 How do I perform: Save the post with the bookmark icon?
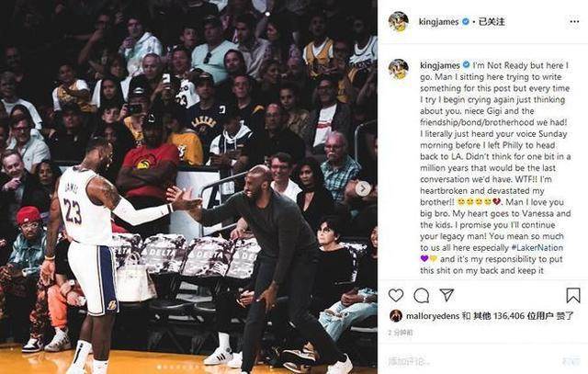click(573, 296)
